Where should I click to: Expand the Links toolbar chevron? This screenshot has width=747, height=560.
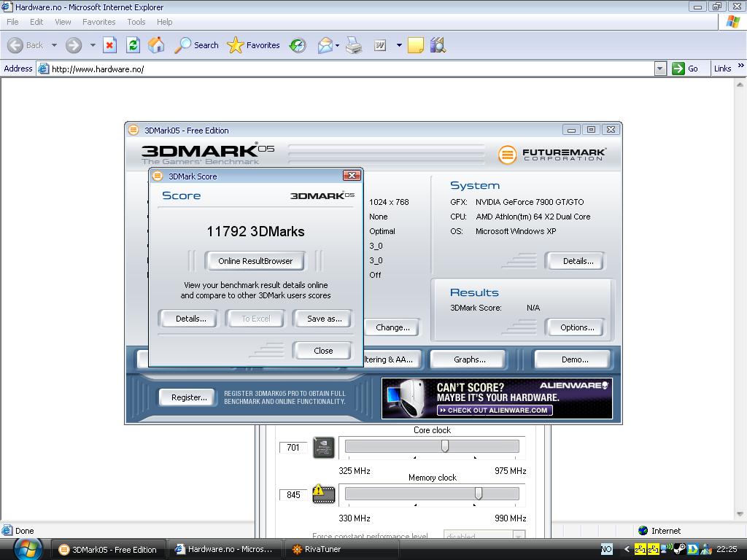pyautogui.click(x=741, y=66)
